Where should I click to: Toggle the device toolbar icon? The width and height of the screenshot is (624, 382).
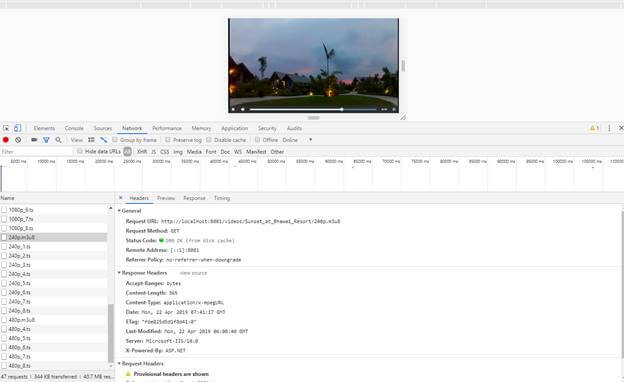coord(18,128)
